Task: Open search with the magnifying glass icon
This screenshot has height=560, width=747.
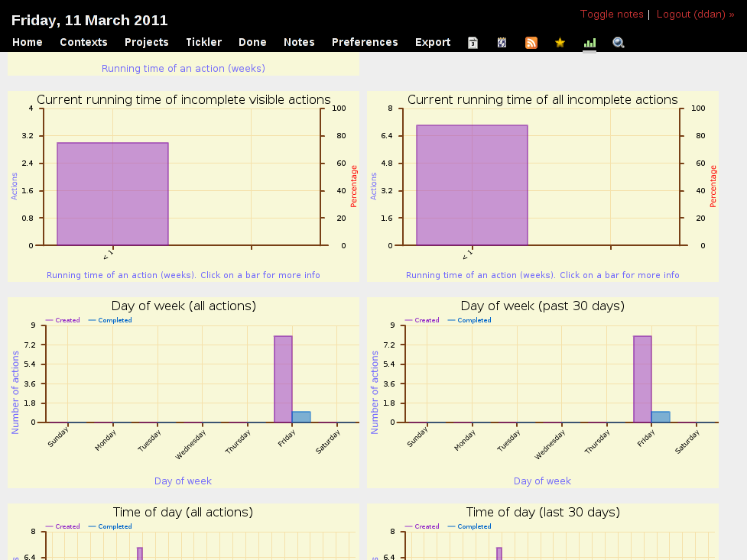Action: point(619,43)
